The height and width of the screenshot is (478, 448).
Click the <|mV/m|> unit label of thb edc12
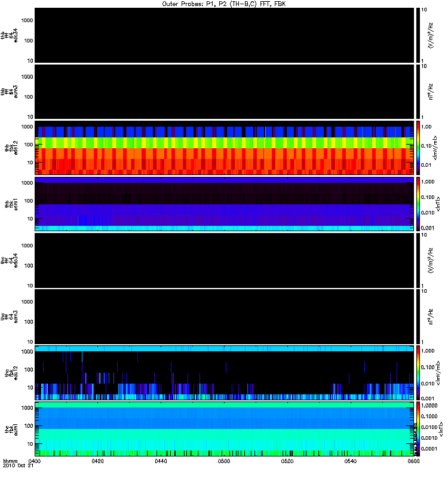click(x=435, y=148)
